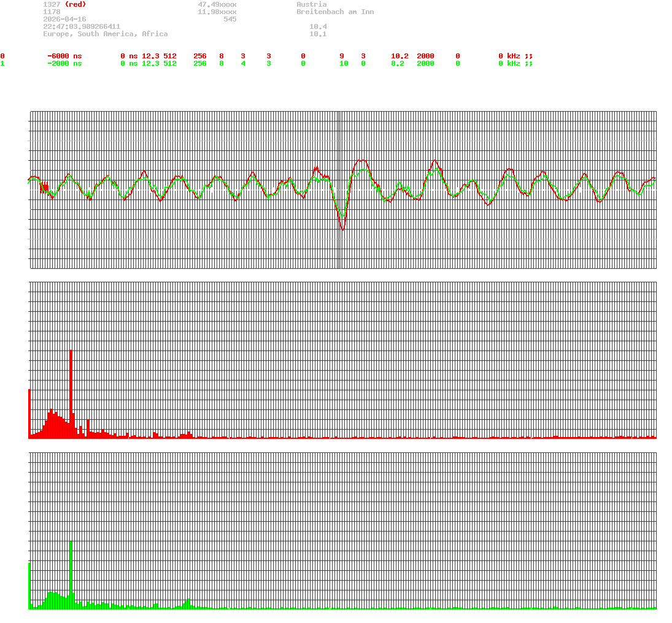Image resolution: width=672 pixels, height=623 pixels.
Task: Click the second antenna symbol on channel 1
Action: [x=531, y=63]
